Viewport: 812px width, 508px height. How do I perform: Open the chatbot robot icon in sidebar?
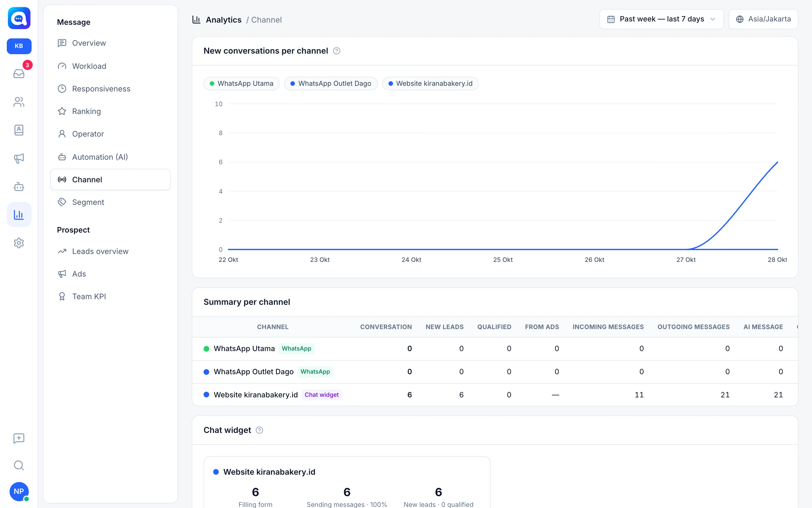point(19,187)
